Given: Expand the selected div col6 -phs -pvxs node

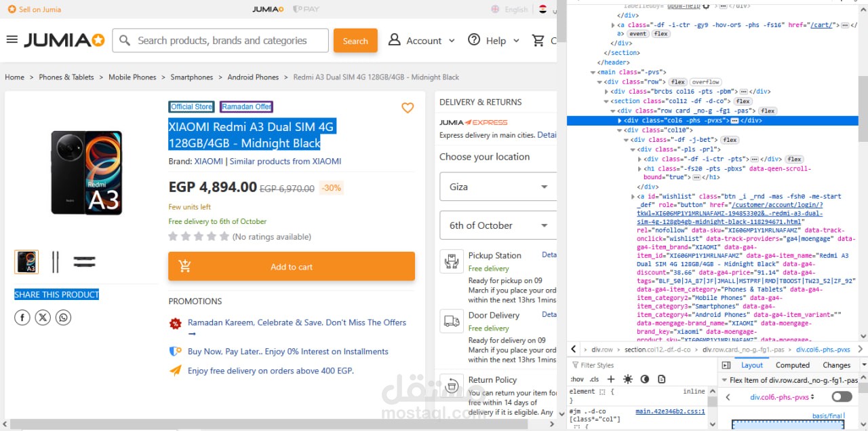Looking at the screenshot, I should (619, 121).
